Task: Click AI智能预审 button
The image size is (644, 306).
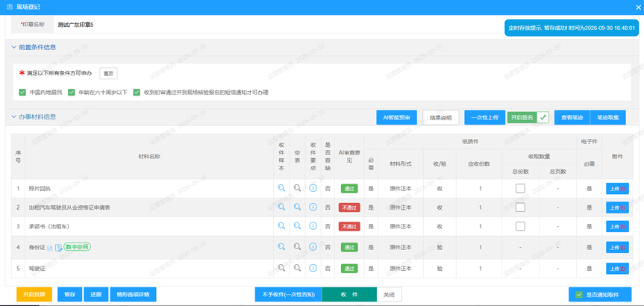Action: coord(397,117)
